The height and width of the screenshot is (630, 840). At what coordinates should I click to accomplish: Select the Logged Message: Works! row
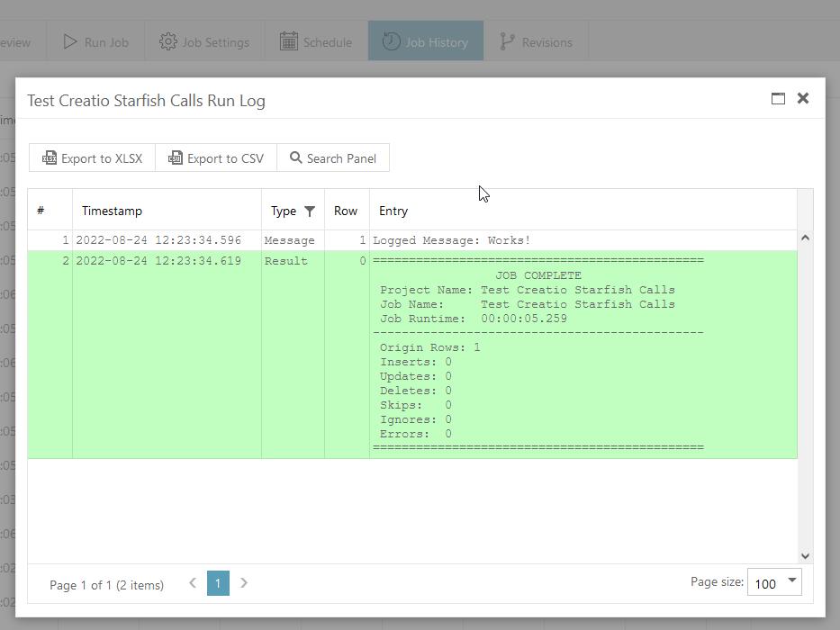click(x=450, y=240)
